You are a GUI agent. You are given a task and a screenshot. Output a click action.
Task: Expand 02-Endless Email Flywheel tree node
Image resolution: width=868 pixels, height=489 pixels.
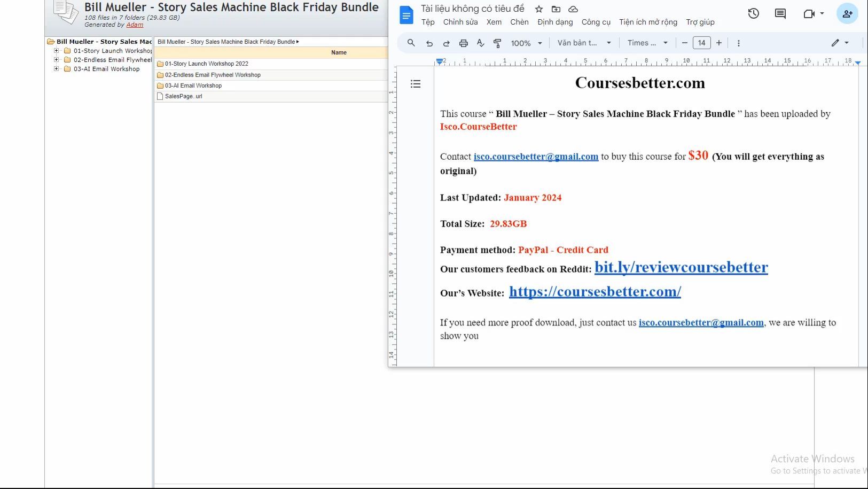56,60
